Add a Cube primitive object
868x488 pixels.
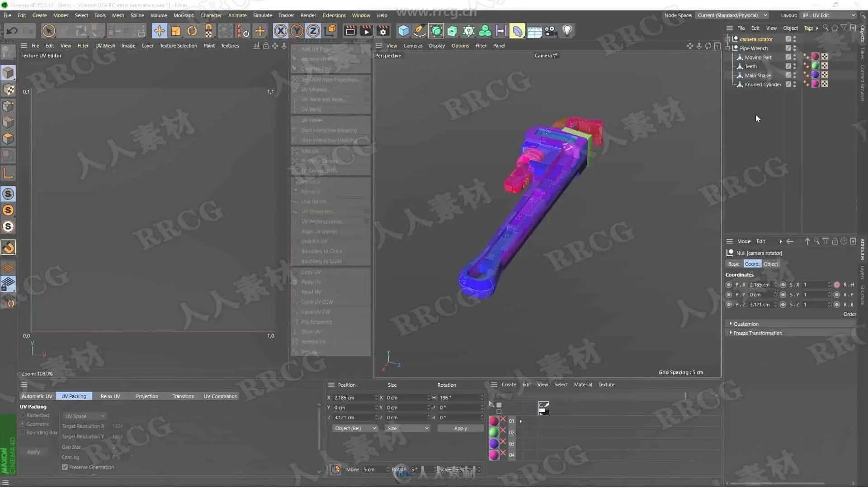[x=403, y=31]
